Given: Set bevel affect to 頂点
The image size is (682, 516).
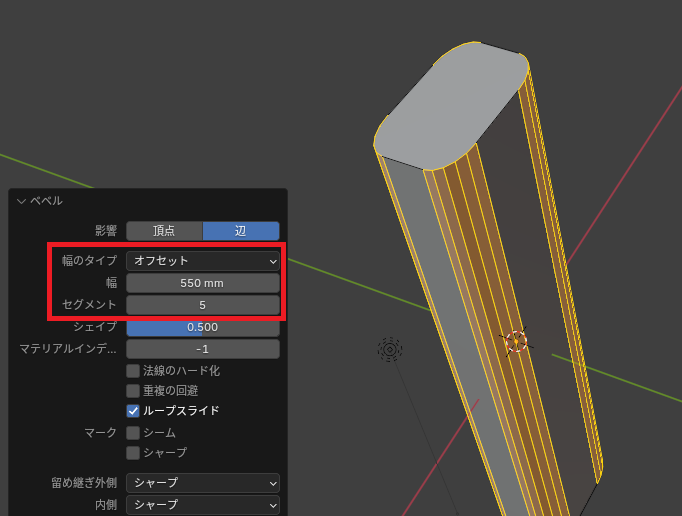Looking at the screenshot, I should pos(164,231).
